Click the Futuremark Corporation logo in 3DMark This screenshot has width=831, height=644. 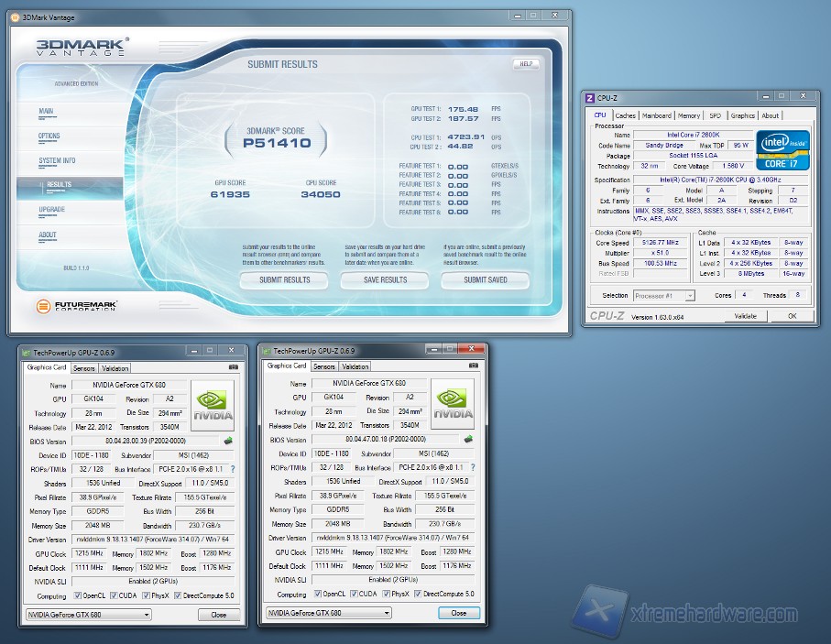tap(78, 305)
